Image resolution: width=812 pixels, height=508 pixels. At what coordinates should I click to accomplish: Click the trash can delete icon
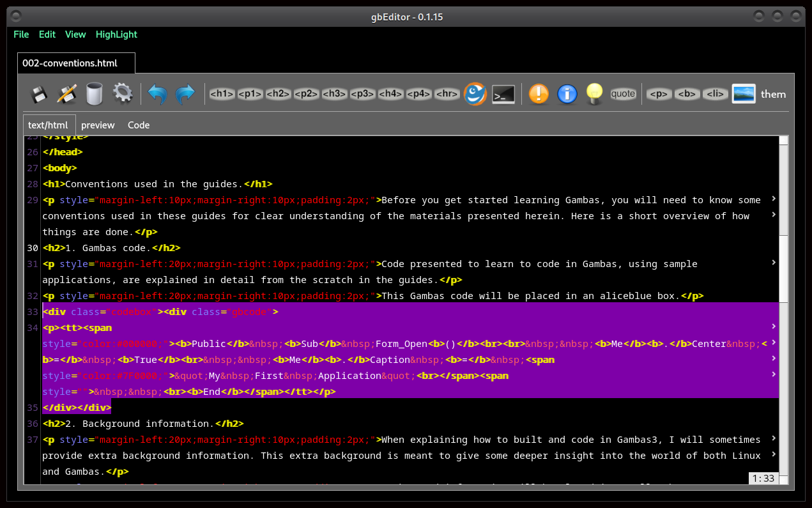point(95,94)
